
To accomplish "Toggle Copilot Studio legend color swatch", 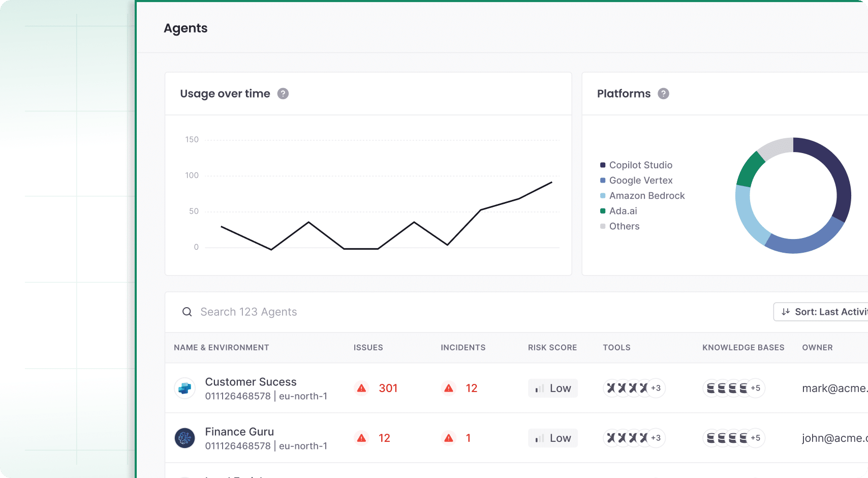I will pos(603,165).
